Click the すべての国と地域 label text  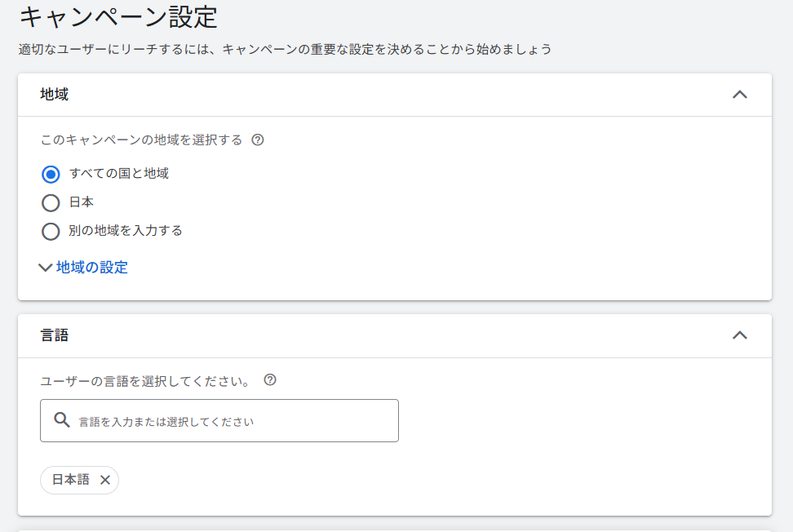pos(119,174)
